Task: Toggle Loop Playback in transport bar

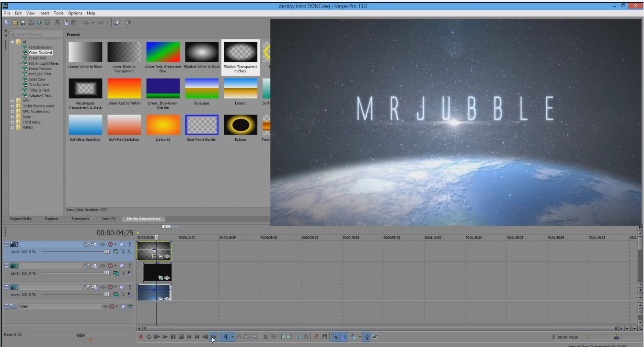Action: tap(149, 337)
